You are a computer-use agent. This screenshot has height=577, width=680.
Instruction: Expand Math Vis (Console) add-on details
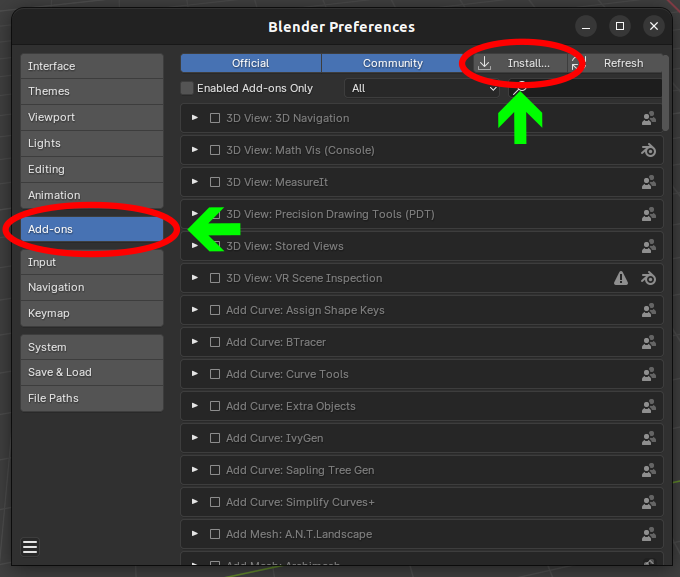(195, 150)
